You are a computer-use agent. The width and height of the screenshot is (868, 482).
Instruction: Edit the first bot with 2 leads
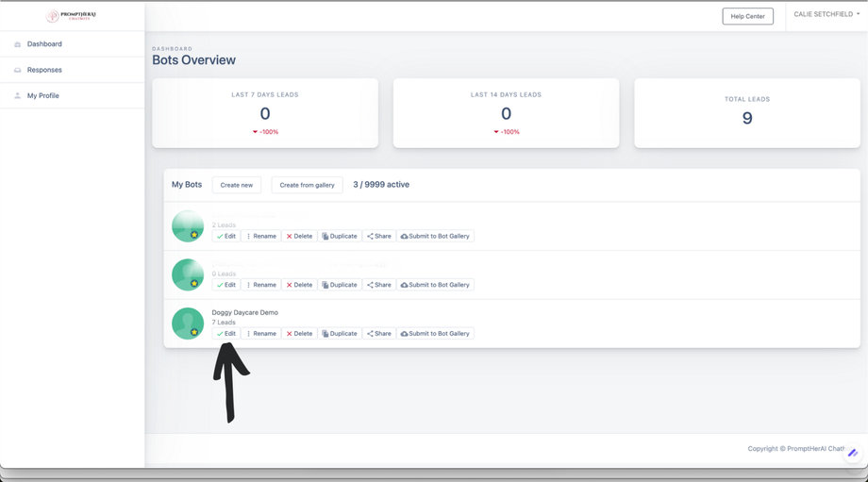click(x=226, y=237)
